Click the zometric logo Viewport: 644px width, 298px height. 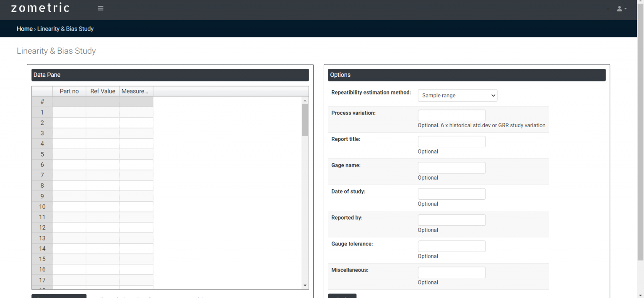[40, 8]
